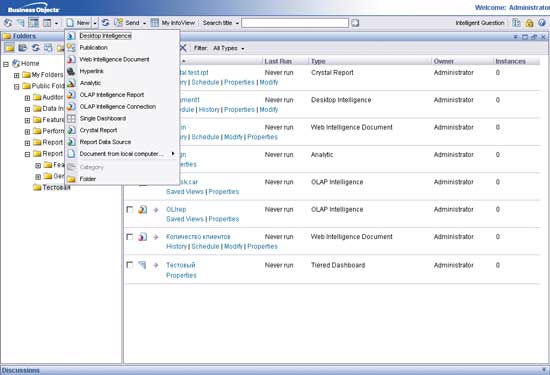This screenshot has width=550, height=375.
Task: Select the folder view icon in the Folders panel
Action: pos(9,48)
